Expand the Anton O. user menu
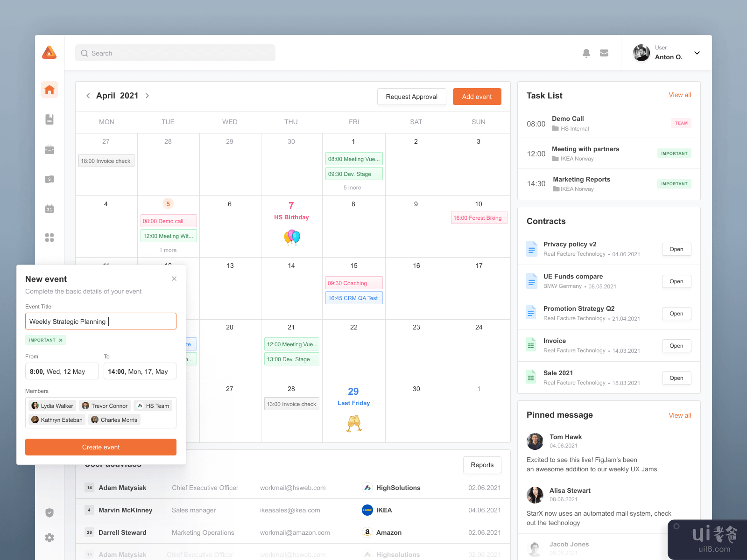This screenshot has height=560, width=747. 697,53
